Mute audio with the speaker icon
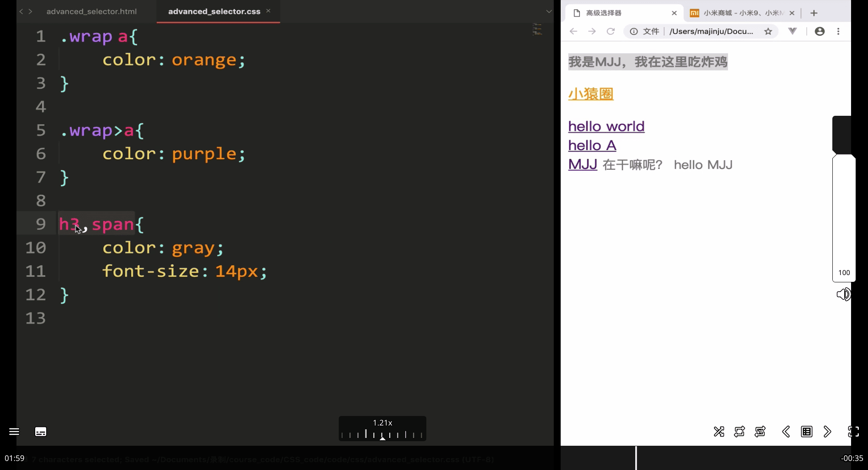The height and width of the screenshot is (470, 868). 843,294
